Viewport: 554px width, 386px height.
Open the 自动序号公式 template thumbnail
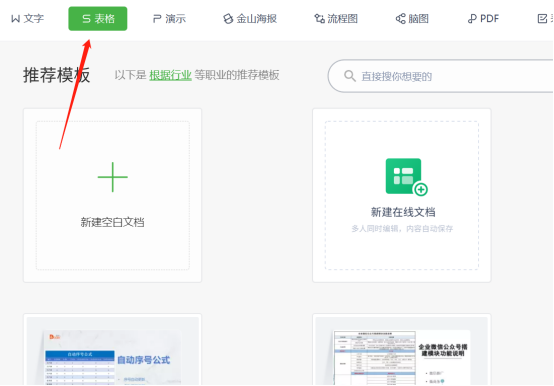click(x=113, y=350)
